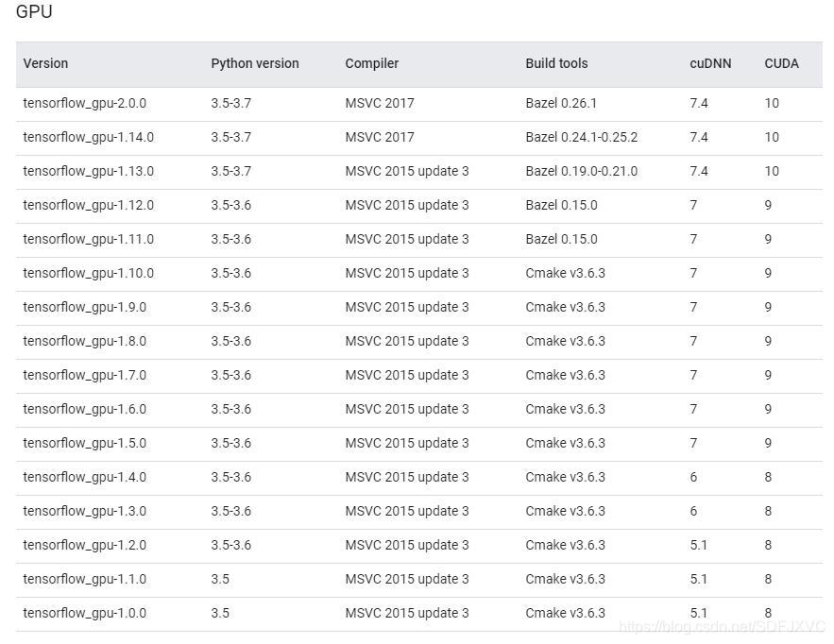Click cuDNN 6 in the 1.3.0 row
Screen dimensions: 834x644
pos(693,512)
